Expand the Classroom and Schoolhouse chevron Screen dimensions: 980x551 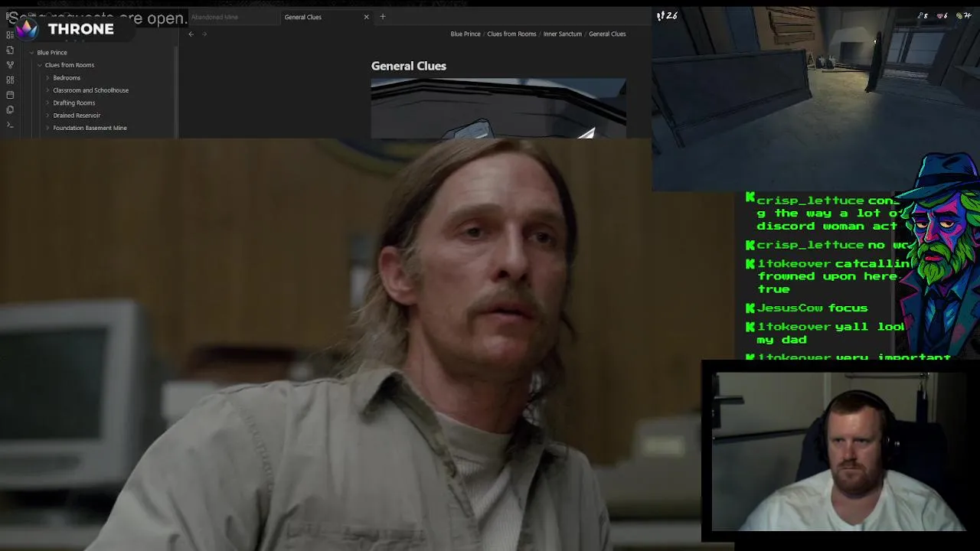point(47,90)
